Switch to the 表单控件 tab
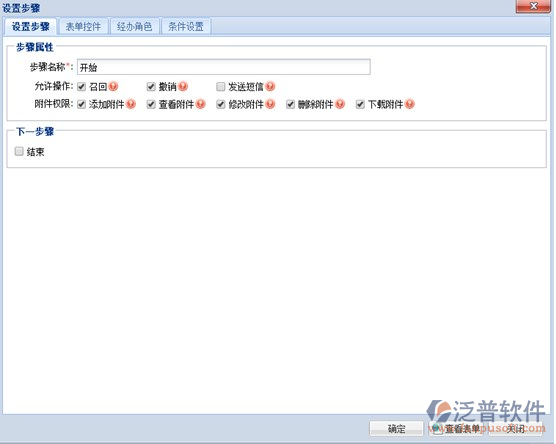The height and width of the screenshot is (444, 556). click(x=83, y=27)
